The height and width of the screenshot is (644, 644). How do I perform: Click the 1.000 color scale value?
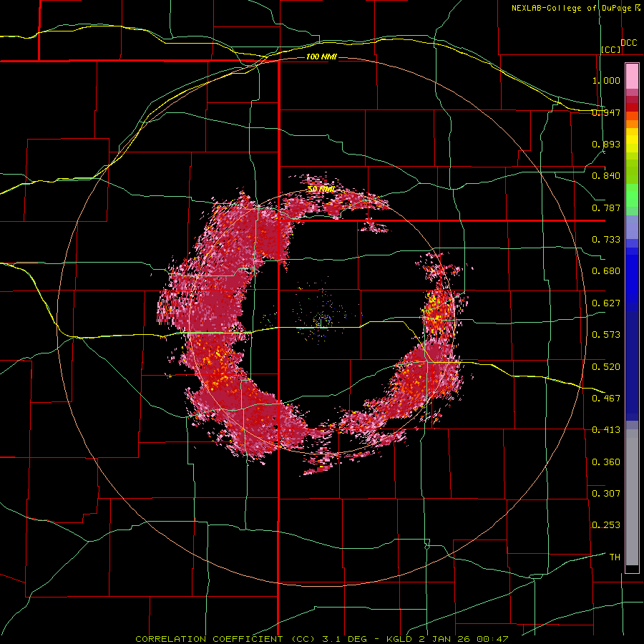coord(606,80)
